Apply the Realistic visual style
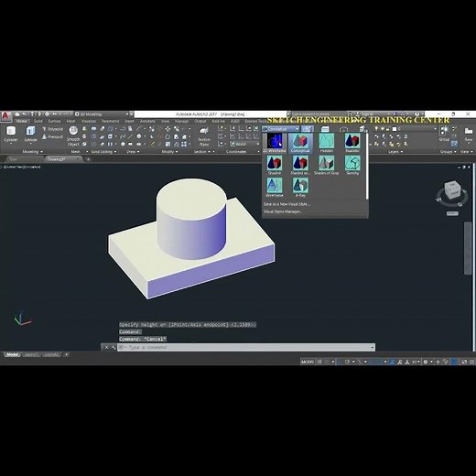Viewport: 476px width, 476px height. tap(352, 143)
